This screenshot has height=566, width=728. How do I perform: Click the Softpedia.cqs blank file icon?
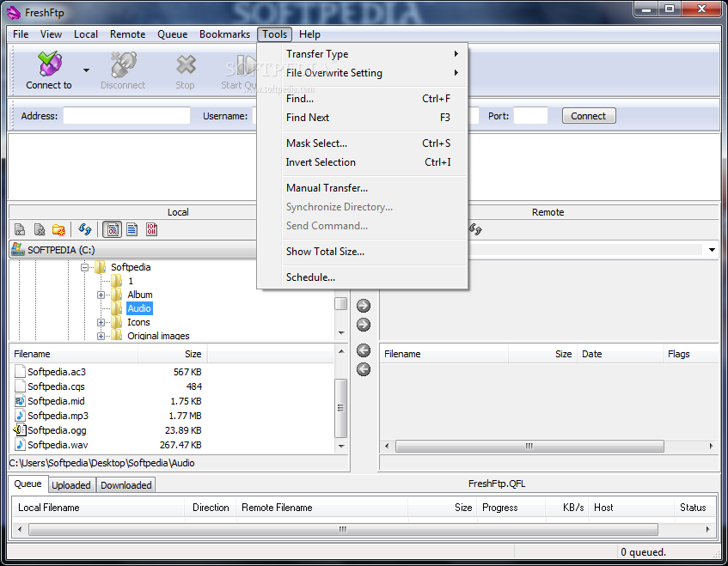click(20, 386)
